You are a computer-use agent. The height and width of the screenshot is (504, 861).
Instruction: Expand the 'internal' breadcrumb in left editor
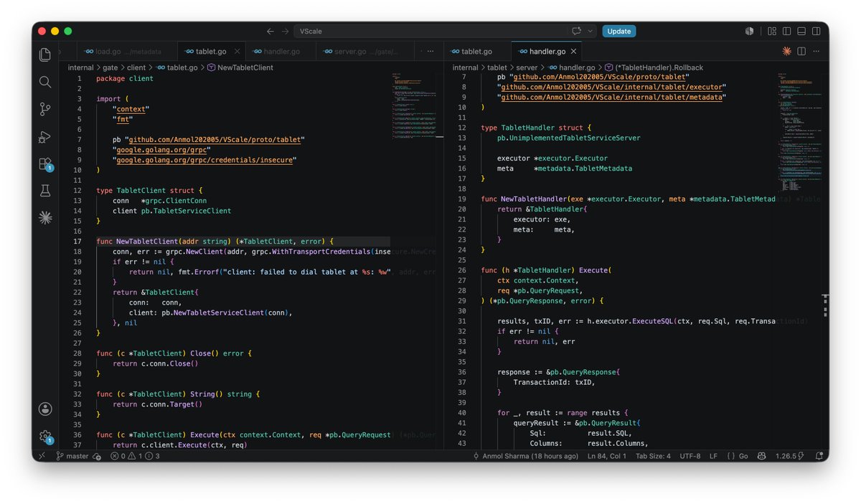81,67
